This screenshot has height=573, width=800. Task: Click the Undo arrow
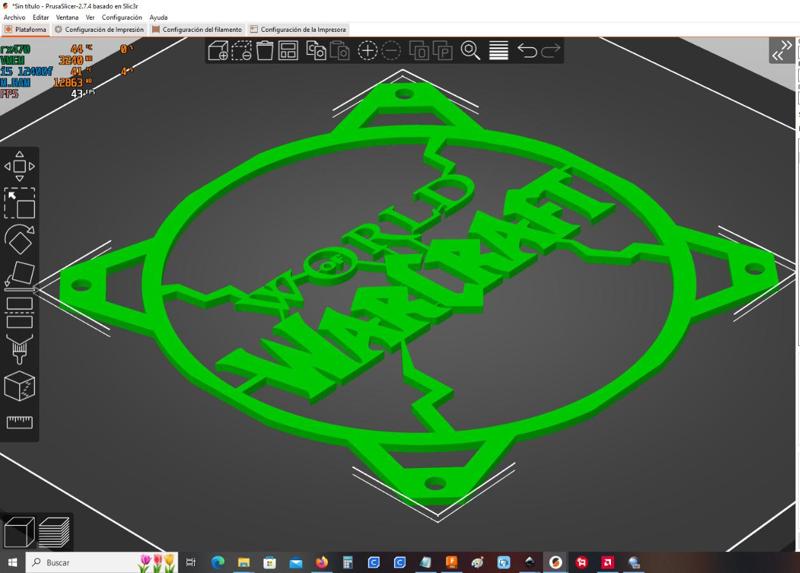coord(527,51)
